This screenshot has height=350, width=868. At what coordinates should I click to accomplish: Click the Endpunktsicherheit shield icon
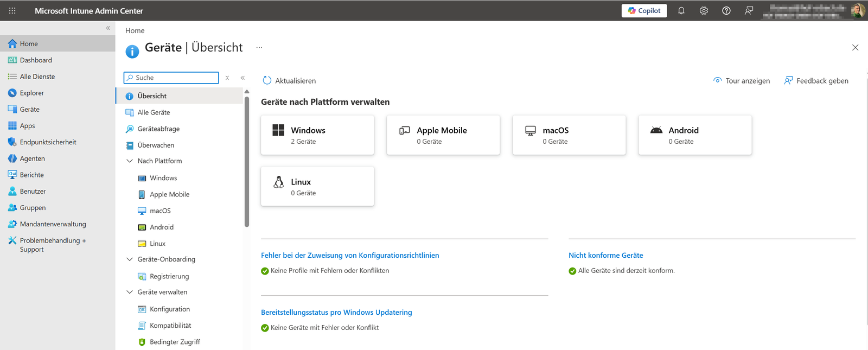pos(12,142)
